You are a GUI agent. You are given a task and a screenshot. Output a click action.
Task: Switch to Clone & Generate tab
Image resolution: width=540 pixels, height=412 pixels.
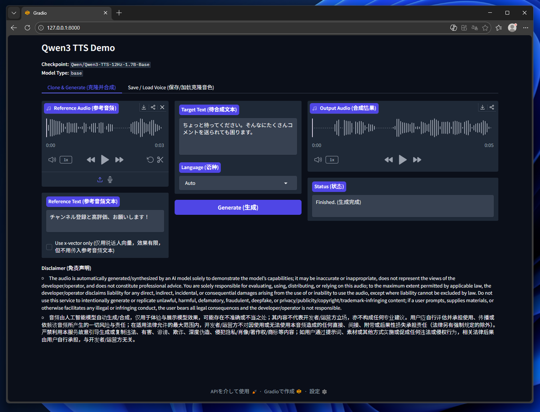tap(82, 87)
